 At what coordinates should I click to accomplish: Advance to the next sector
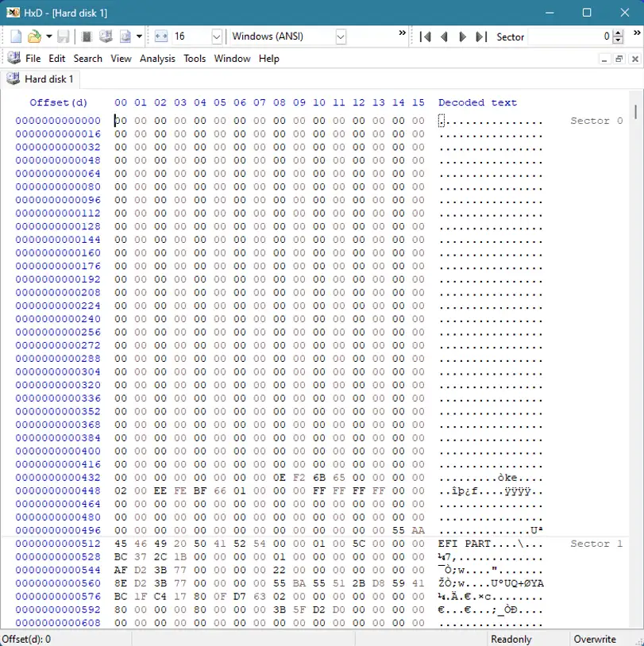pyautogui.click(x=462, y=37)
